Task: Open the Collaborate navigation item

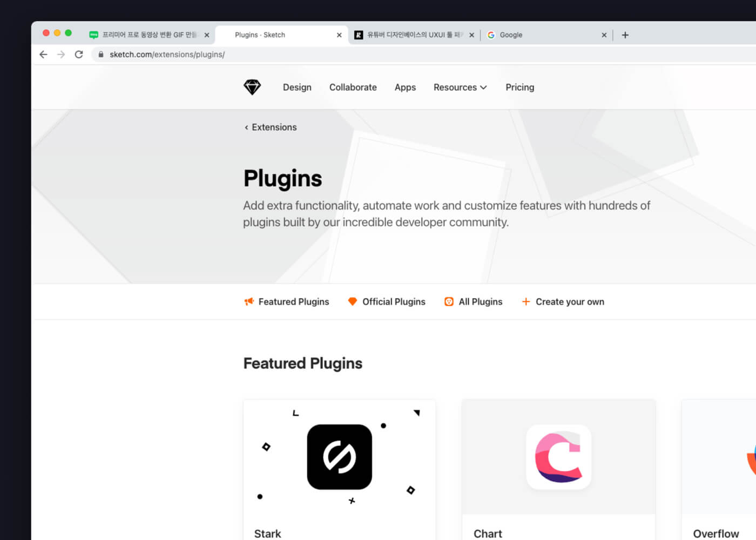Action: [x=353, y=87]
